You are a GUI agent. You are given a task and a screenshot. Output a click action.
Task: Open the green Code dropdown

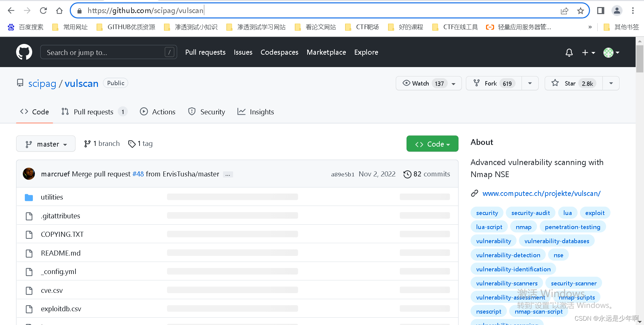point(432,144)
